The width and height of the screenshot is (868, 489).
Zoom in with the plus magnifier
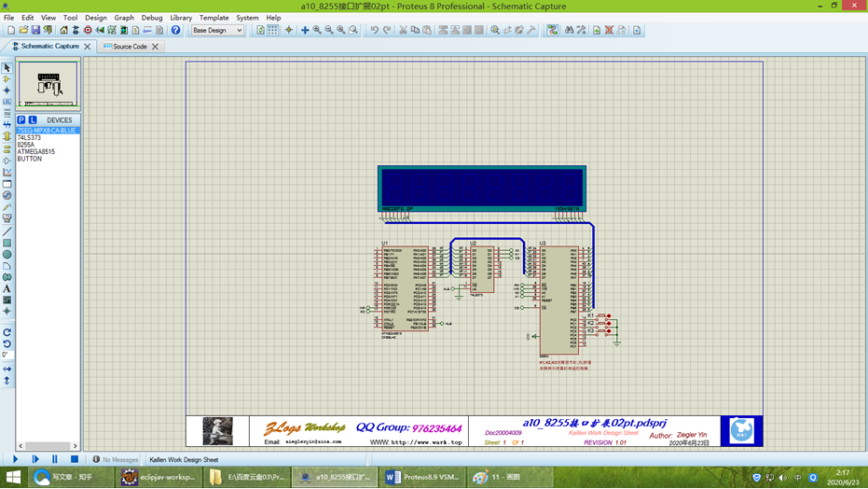point(317,31)
